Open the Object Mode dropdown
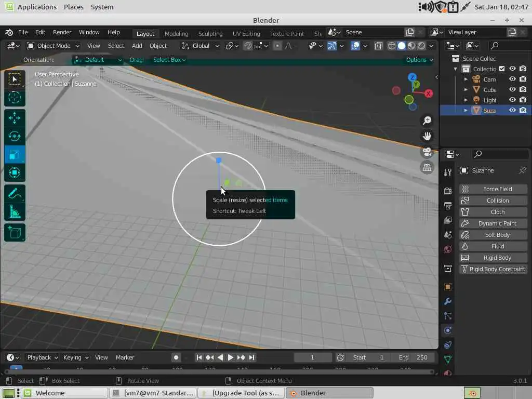The width and height of the screenshot is (532, 399). pos(54,46)
